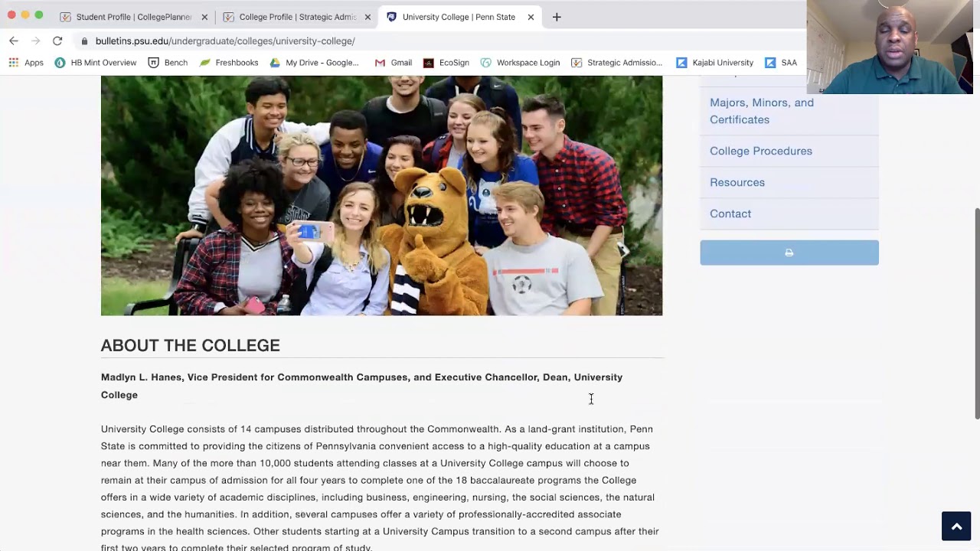980x551 pixels.
Task: Open the Bench bookmark
Action: pos(168,63)
